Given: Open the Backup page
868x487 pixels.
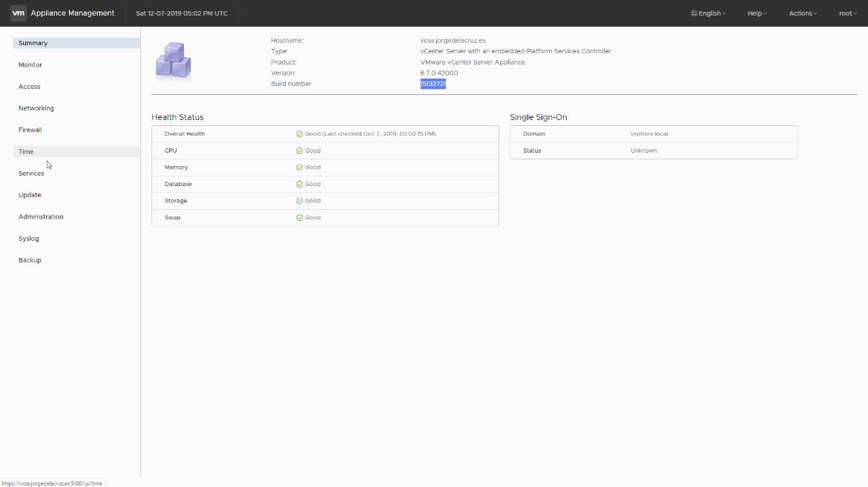Looking at the screenshot, I should click(76, 260).
